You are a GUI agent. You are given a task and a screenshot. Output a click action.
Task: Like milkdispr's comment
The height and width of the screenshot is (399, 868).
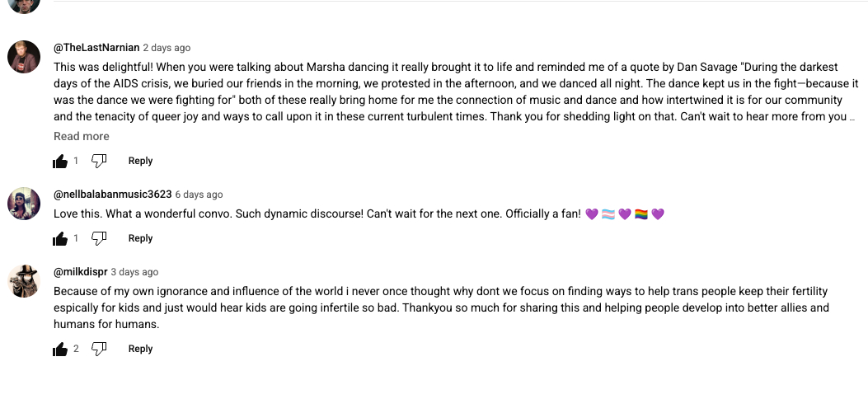60,350
